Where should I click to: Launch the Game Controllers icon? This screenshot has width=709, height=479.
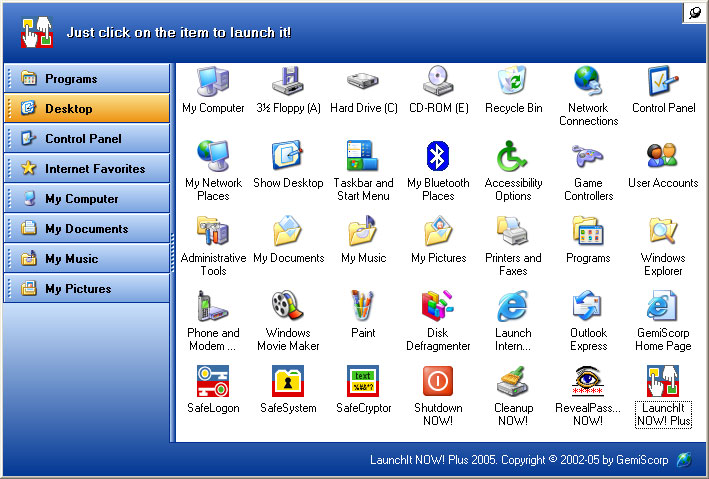coord(588,156)
